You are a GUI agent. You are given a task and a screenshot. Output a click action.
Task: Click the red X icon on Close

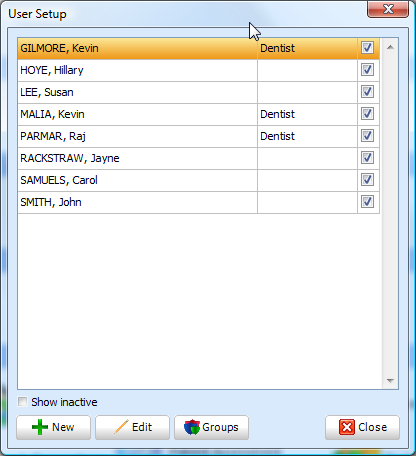point(347,427)
